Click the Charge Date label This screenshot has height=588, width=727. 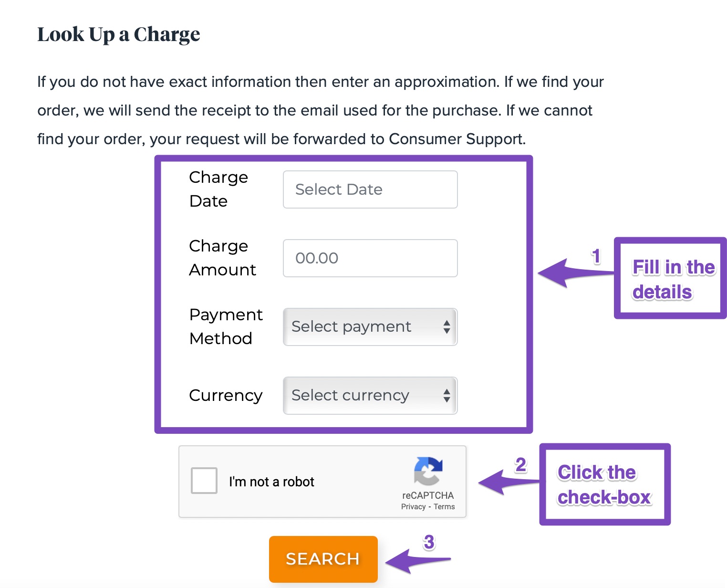[x=218, y=189]
